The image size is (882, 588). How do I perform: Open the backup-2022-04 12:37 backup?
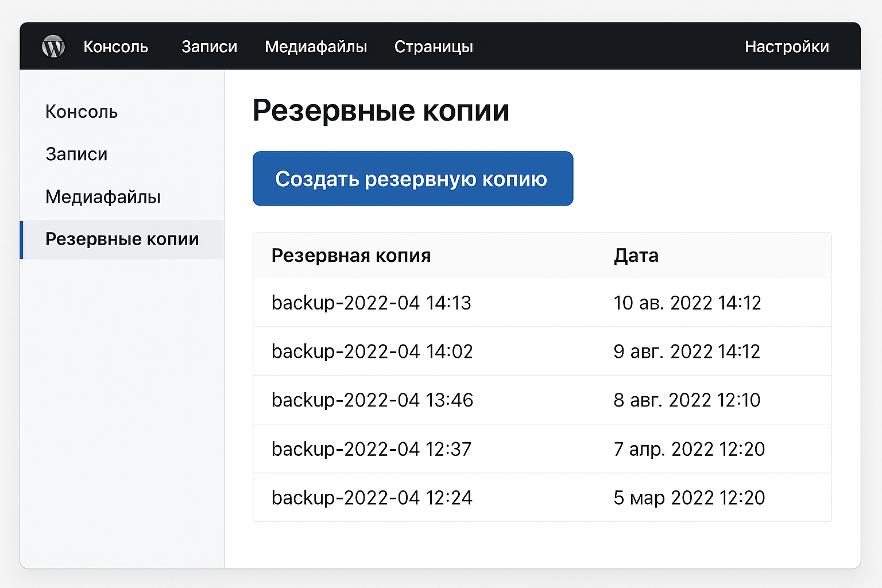371,449
